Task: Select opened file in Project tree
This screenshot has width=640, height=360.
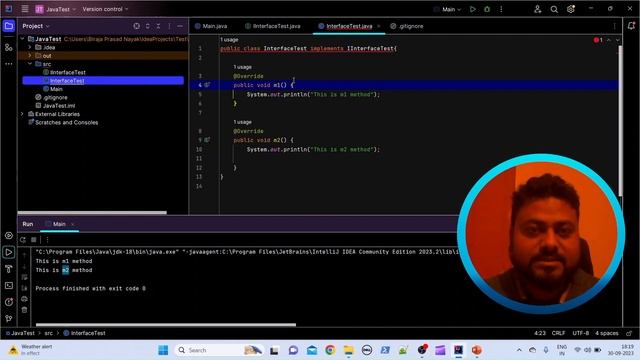Action: click(136, 26)
